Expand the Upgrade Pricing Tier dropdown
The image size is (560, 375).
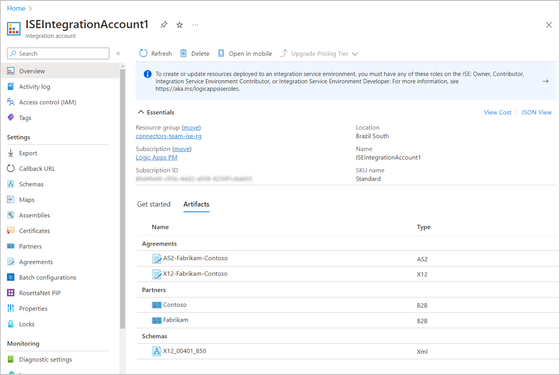[355, 54]
